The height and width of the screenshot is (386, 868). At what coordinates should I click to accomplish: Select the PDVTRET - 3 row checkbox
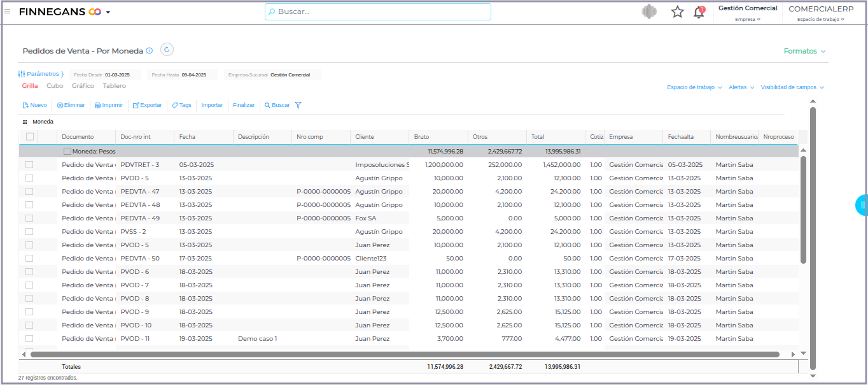(29, 165)
